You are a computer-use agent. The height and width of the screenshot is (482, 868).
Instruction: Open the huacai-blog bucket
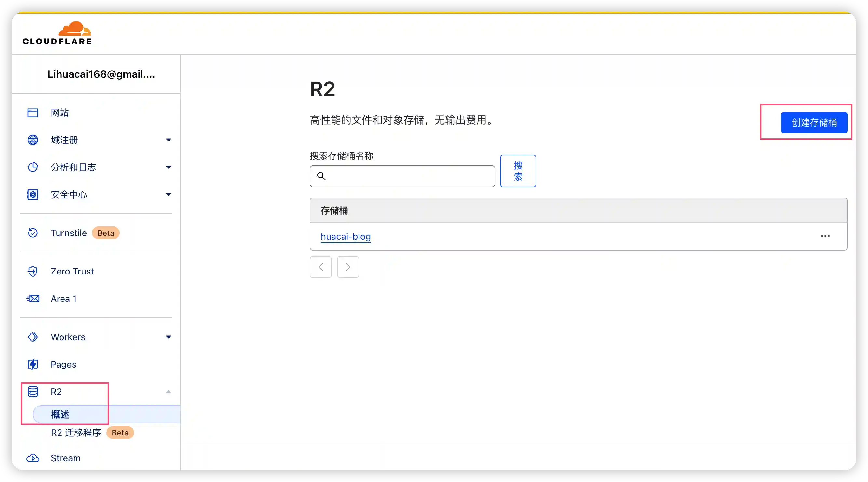click(345, 236)
